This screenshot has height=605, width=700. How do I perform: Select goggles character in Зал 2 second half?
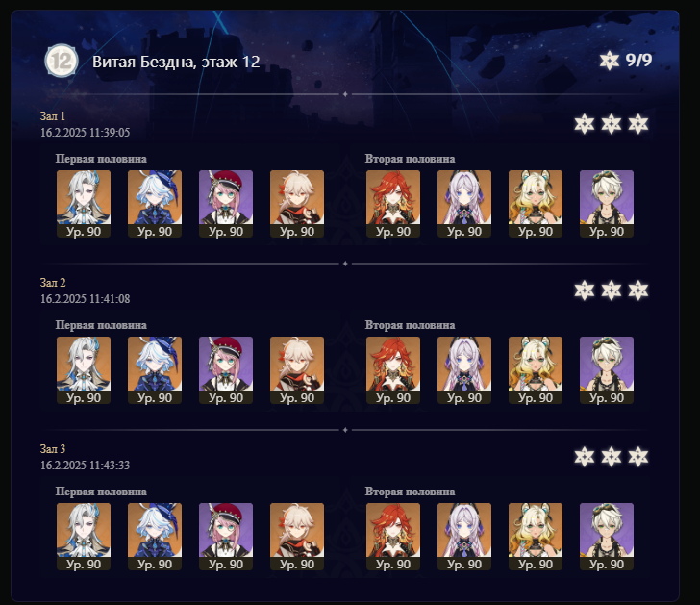[x=607, y=370]
